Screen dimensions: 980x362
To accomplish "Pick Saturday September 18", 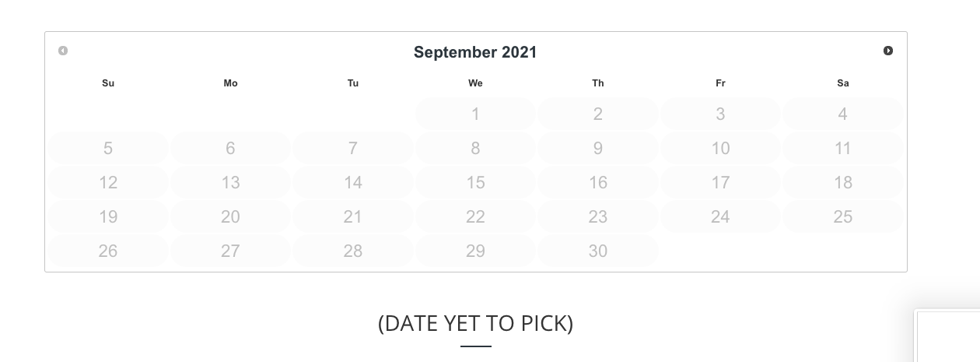I will 842,183.
